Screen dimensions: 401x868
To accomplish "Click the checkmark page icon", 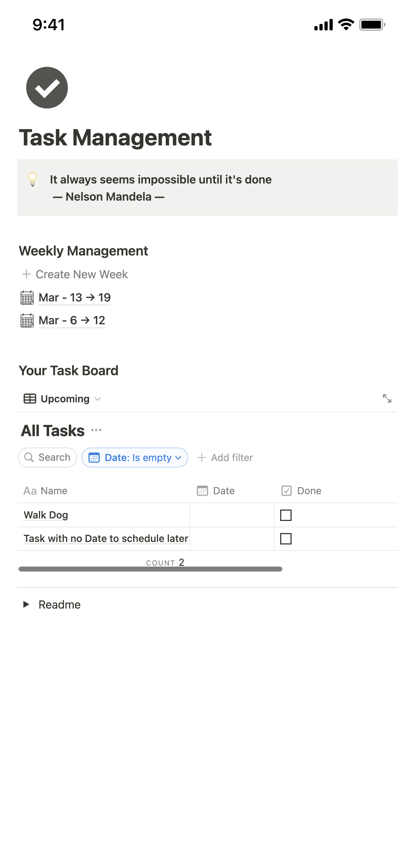I will (47, 88).
